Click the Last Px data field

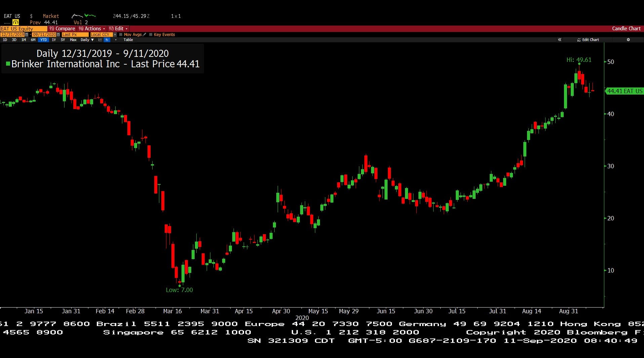point(75,35)
